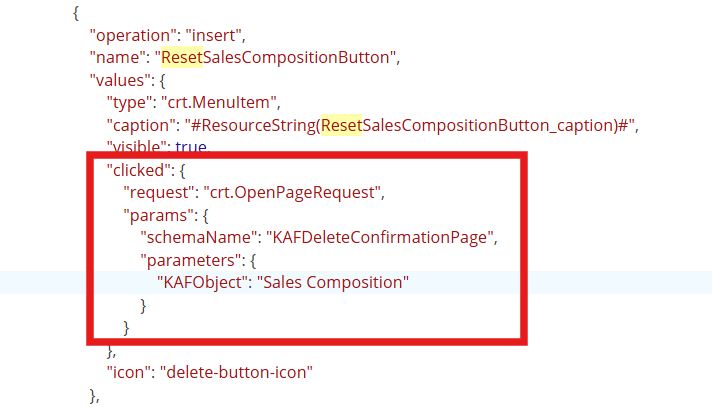Click the highlighted Reset in the caption string
This screenshot has height=407, width=712.
(x=341, y=125)
